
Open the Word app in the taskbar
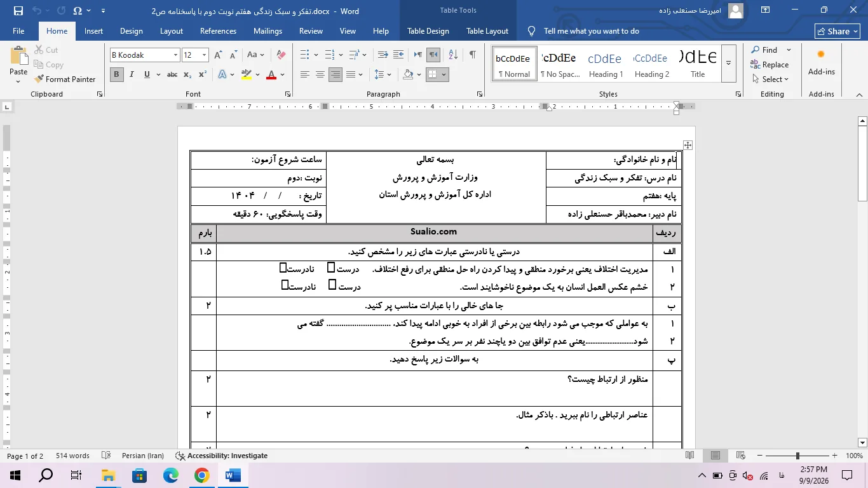pyautogui.click(x=233, y=475)
